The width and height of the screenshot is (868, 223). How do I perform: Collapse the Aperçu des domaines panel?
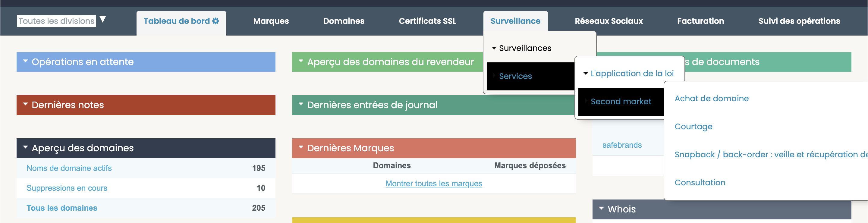click(x=25, y=148)
